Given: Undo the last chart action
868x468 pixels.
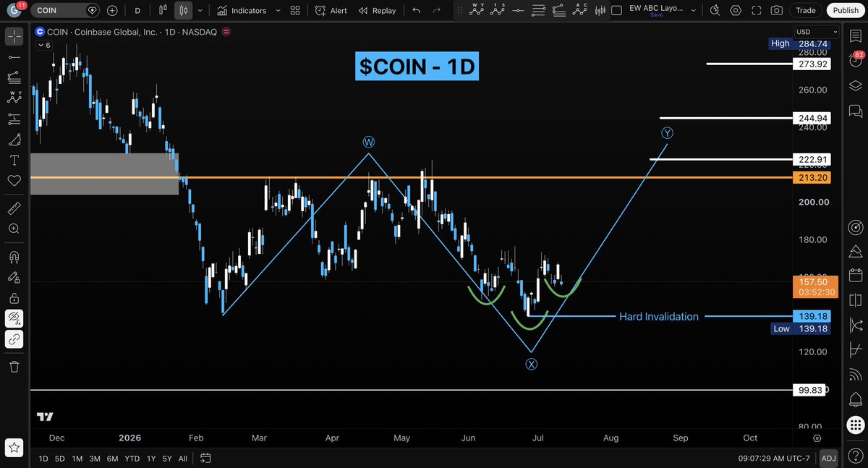Looking at the screenshot, I should tap(416, 10).
